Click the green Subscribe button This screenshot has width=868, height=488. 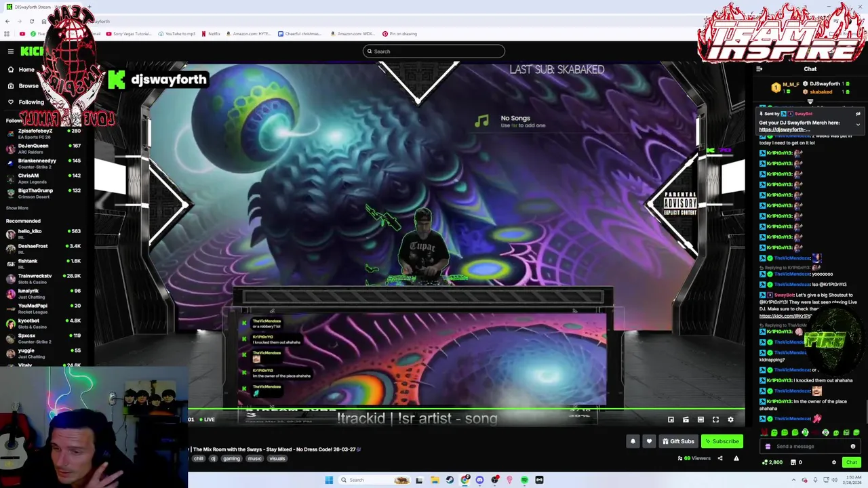(x=722, y=441)
